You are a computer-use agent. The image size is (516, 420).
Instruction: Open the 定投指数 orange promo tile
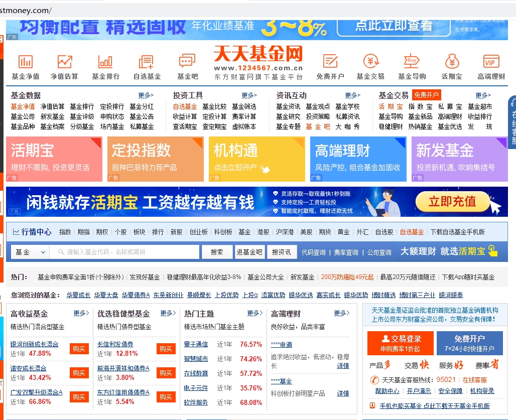(x=155, y=159)
